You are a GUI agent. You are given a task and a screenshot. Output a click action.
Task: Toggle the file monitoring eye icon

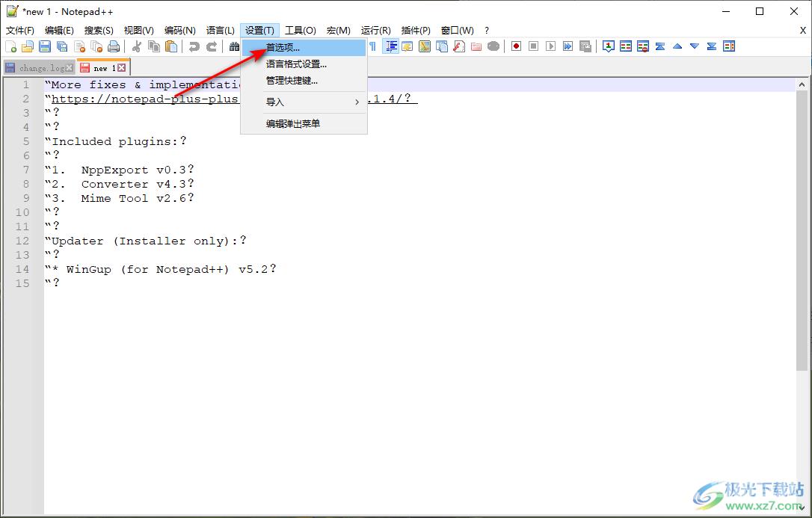coord(493,46)
